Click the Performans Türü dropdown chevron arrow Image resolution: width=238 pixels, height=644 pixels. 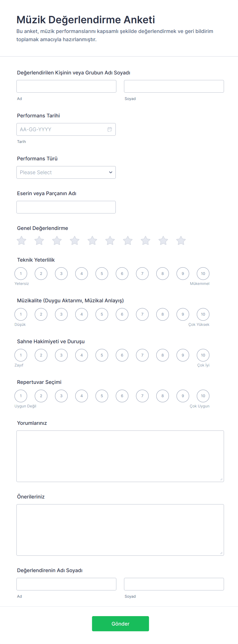coord(111,172)
